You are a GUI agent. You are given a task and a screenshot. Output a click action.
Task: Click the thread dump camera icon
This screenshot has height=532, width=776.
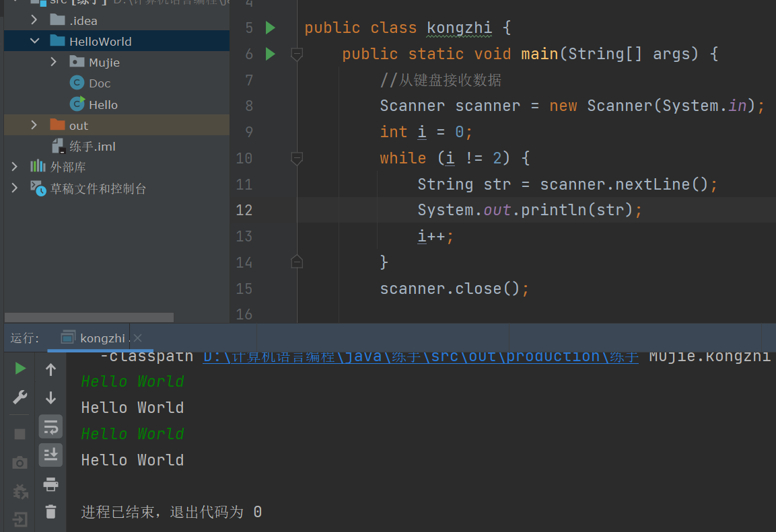point(20,463)
